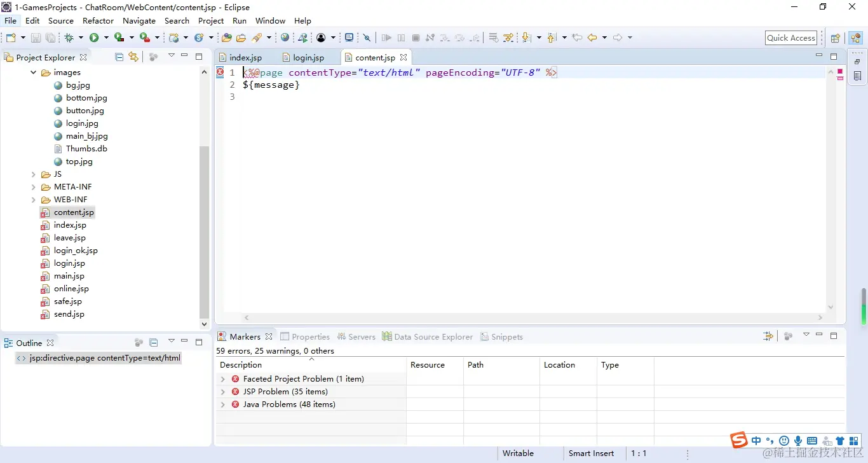Jump to previous annotation icon
The width and height of the screenshot is (868, 463).
[552, 38]
